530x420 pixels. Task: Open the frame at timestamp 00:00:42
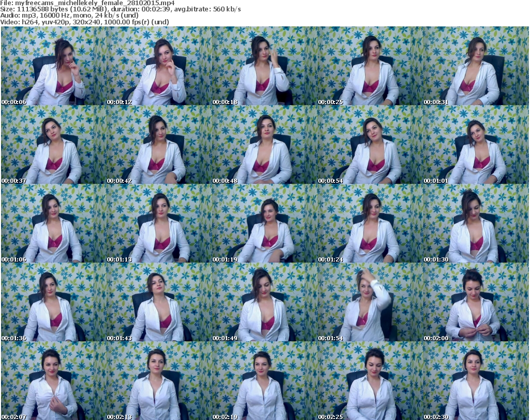point(159,144)
